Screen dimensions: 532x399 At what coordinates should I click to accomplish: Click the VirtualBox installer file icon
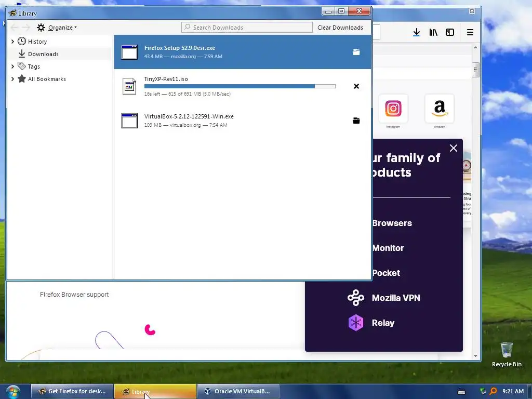click(129, 121)
